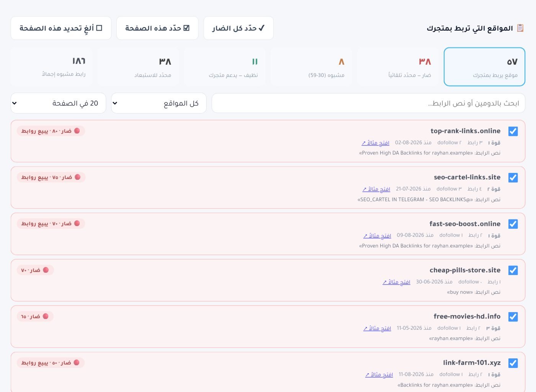536x392 pixels.
Task: Select the '٥٧ موقع يربط بمتجرك' stat tab
Action: [484, 67]
